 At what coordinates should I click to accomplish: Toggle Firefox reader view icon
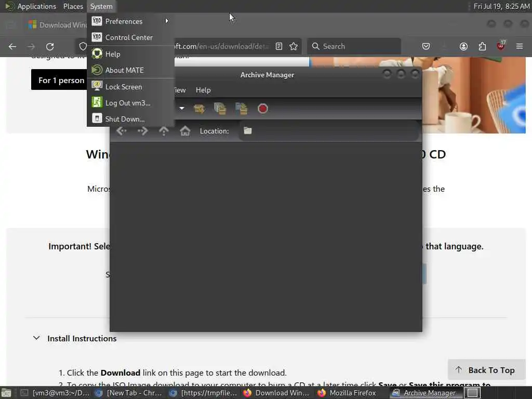[279, 46]
